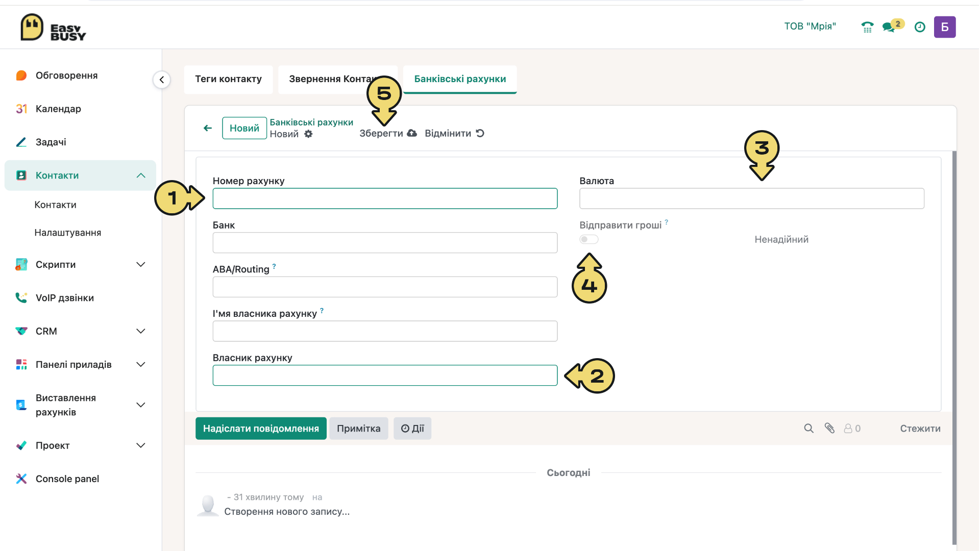Click help mark beside Відправити гроші
The image size is (980, 551).
tap(666, 222)
